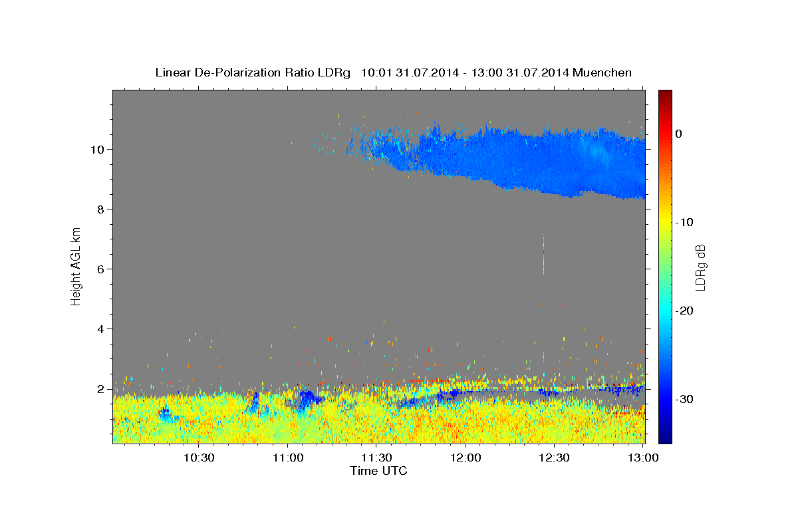The width and height of the screenshot is (798, 532).
Task: Click the height tick label 2
Action: (102, 388)
